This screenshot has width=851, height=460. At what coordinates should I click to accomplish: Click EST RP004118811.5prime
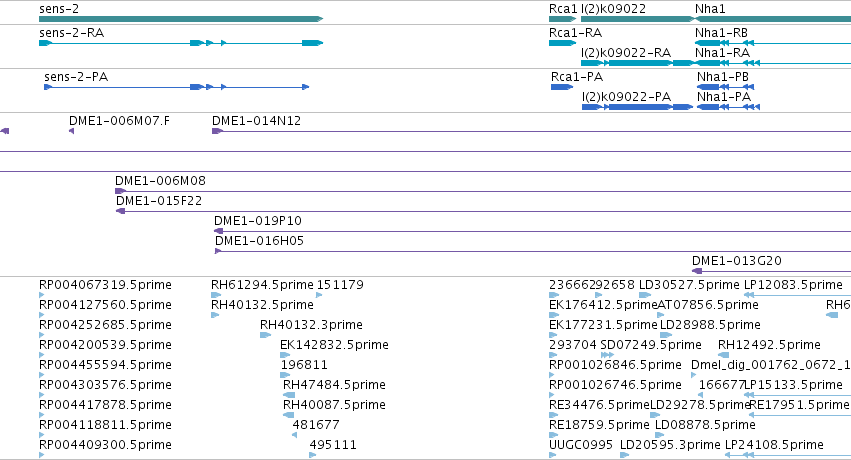[105, 425]
